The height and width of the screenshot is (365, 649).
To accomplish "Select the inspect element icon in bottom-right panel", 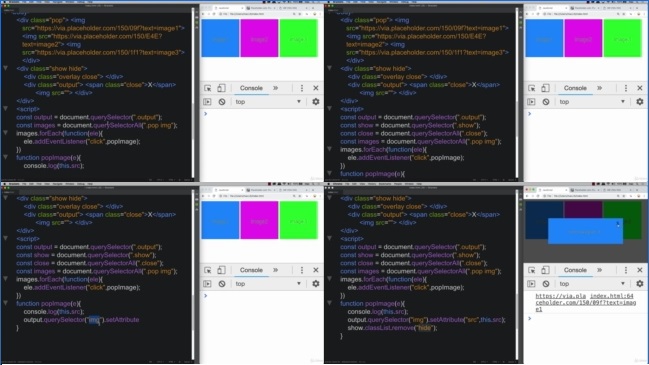I will pyautogui.click(x=532, y=270).
